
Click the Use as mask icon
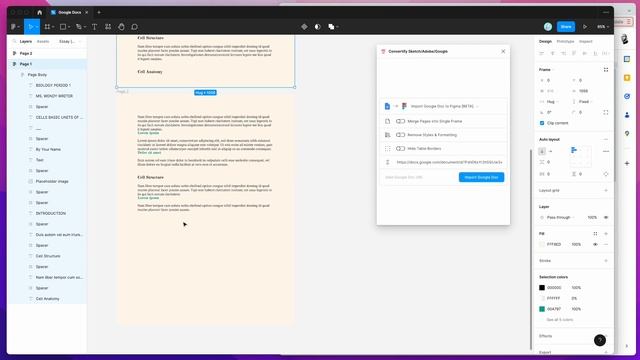pos(318,27)
